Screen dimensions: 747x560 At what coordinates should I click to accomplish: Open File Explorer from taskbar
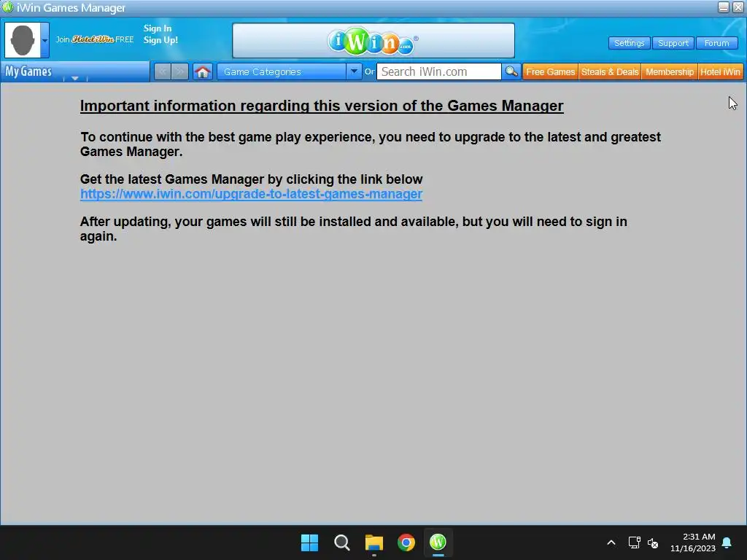point(374,542)
